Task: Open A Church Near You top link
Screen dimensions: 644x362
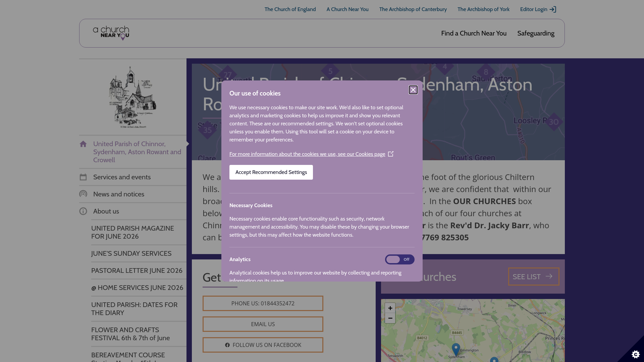Action: (347, 9)
